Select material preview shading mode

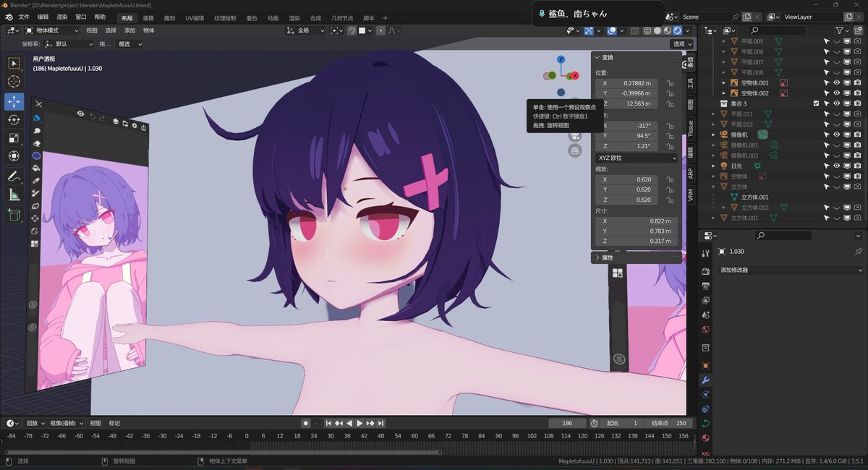668,30
